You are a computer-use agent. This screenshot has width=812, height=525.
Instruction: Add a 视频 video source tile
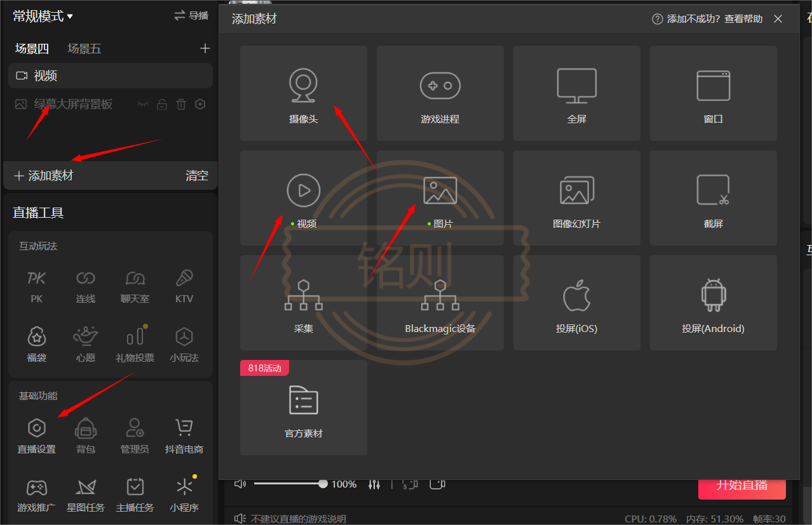pyautogui.click(x=304, y=198)
